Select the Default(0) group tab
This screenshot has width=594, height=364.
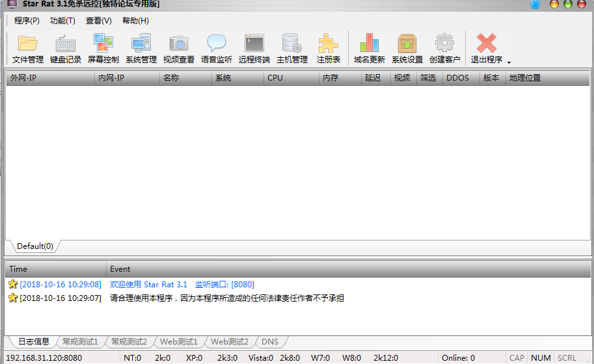[x=35, y=246]
